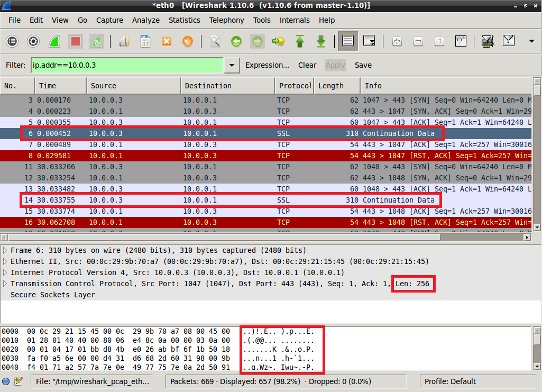The image size is (542, 392).
Task: Jump to last packet down arrow
Action: pos(321,41)
